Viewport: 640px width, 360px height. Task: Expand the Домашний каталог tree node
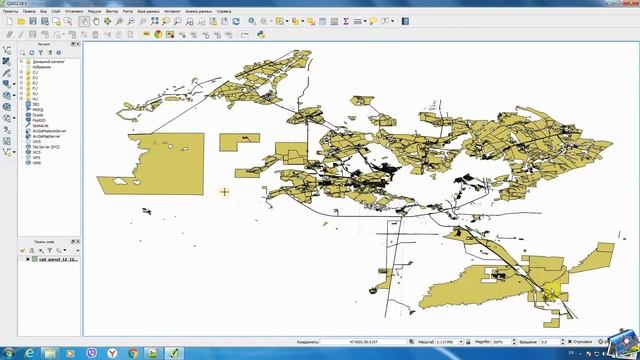(x=22, y=62)
